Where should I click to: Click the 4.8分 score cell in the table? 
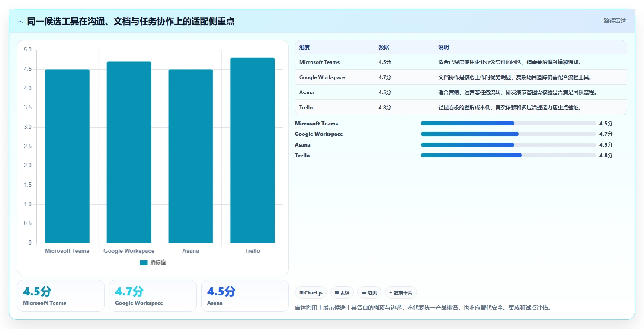pyautogui.click(x=384, y=108)
